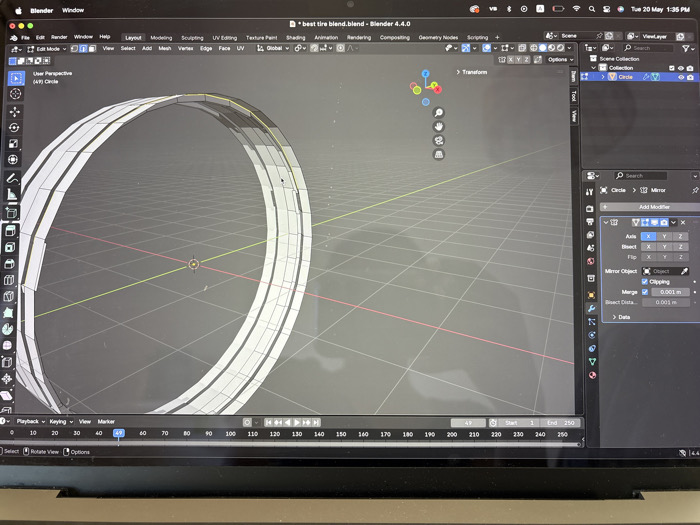The height and width of the screenshot is (525, 700).
Task: Open the Object Data mesh properties tab
Action: (x=592, y=362)
